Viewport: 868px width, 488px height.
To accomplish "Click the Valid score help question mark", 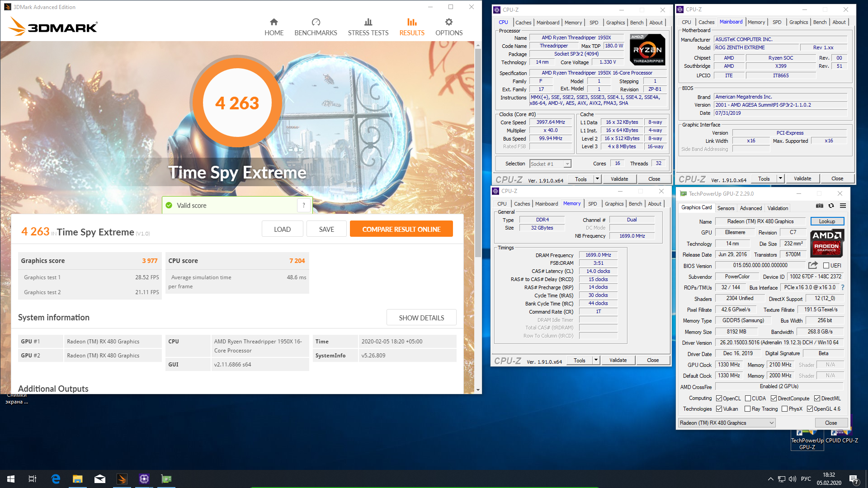I will coord(304,205).
